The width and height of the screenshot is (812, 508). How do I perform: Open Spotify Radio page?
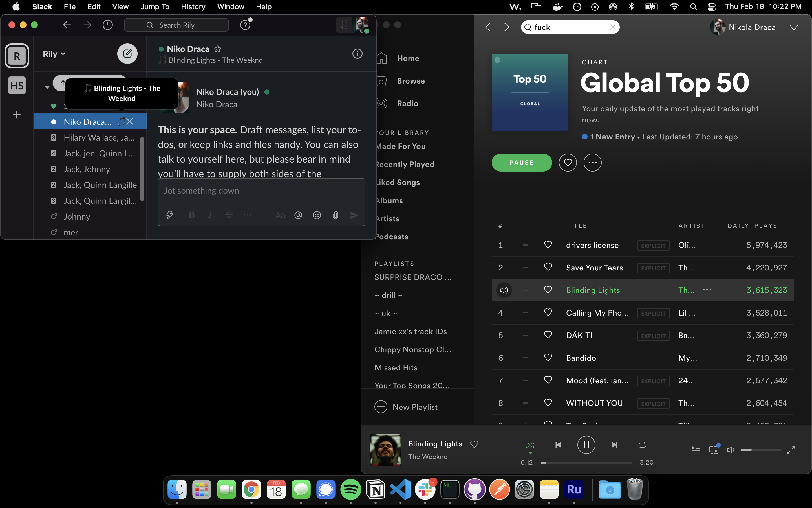407,104
